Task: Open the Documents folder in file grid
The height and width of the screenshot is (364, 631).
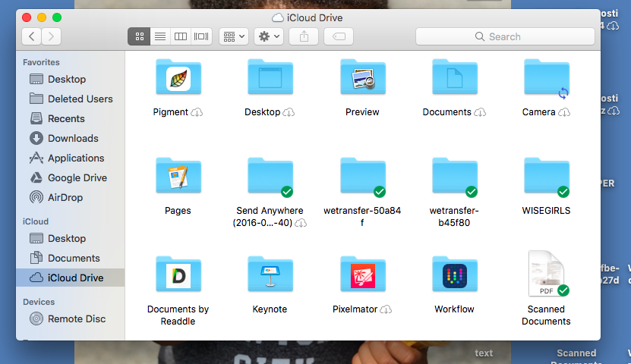Action: [x=454, y=77]
